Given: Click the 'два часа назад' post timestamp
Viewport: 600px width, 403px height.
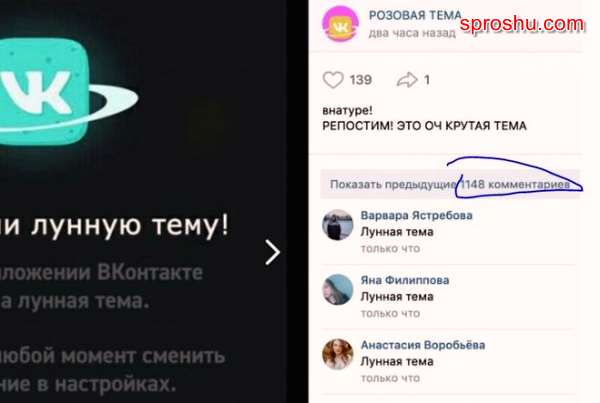Looking at the screenshot, I should tap(412, 33).
